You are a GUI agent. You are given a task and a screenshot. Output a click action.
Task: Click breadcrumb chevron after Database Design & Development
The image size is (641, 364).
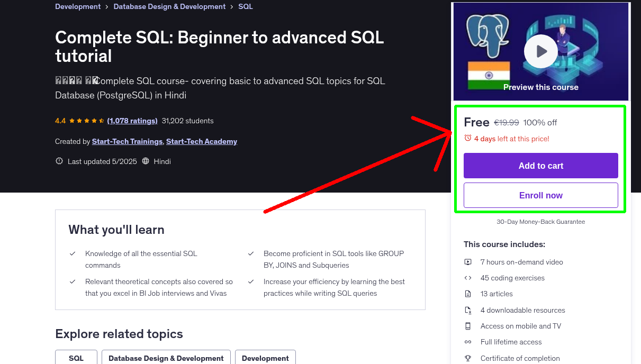(232, 7)
